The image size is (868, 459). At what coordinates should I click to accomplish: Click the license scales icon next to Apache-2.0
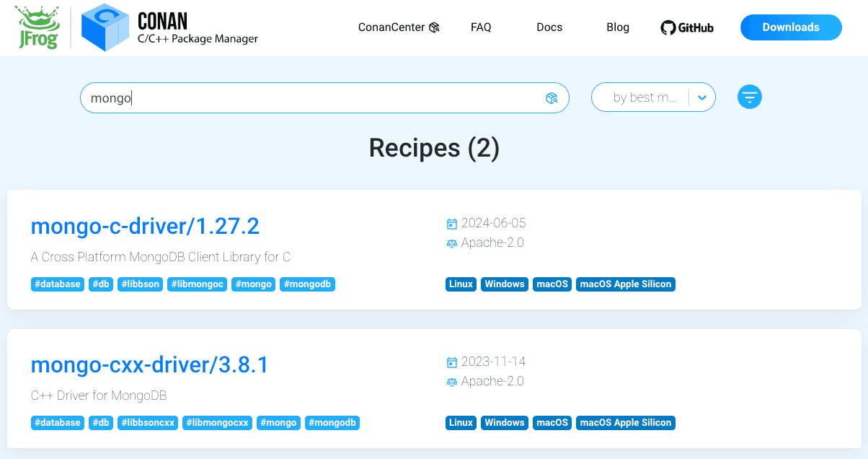tap(453, 243)
